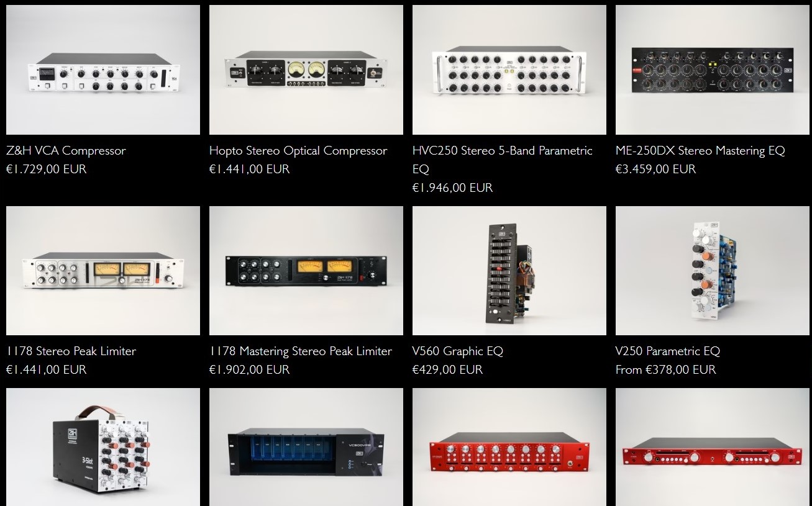
Task: Select the ME-250DX Stereo Mastering EQ photo
Action: coord(713,70)
